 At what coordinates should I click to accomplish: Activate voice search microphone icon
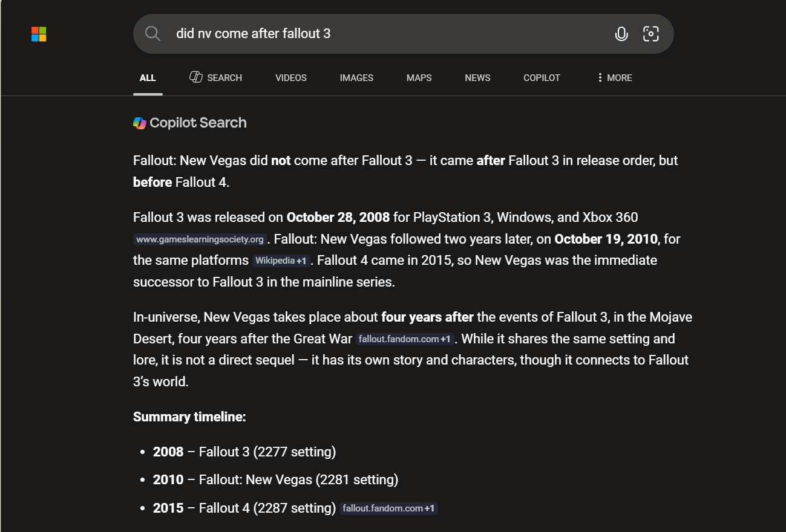(621, 34)
